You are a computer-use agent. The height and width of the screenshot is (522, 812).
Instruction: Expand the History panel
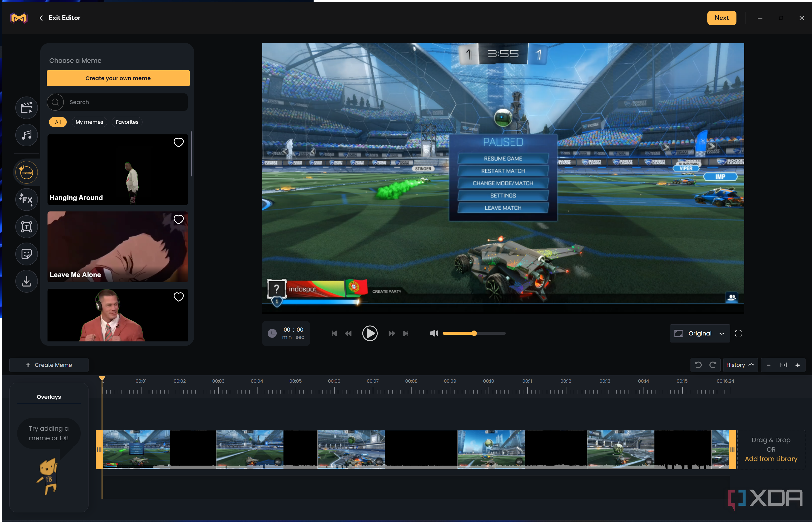740,365
